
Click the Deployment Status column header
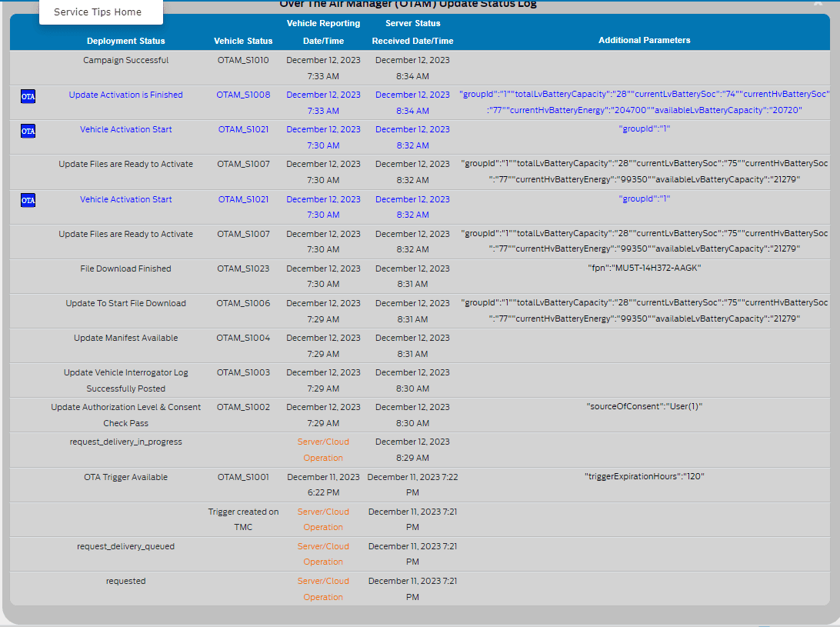click(125, 41)
